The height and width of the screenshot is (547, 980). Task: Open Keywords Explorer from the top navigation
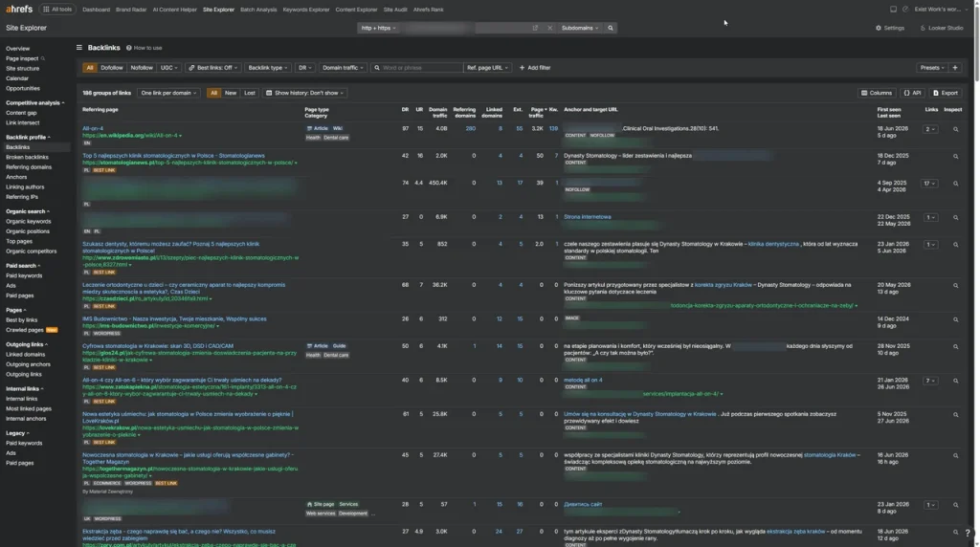[x=305, y=10]
